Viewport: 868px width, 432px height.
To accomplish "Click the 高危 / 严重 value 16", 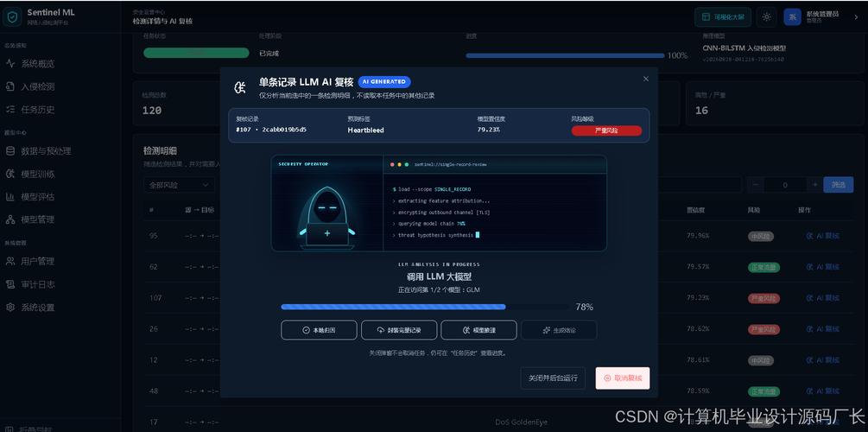I will point(701,111).
